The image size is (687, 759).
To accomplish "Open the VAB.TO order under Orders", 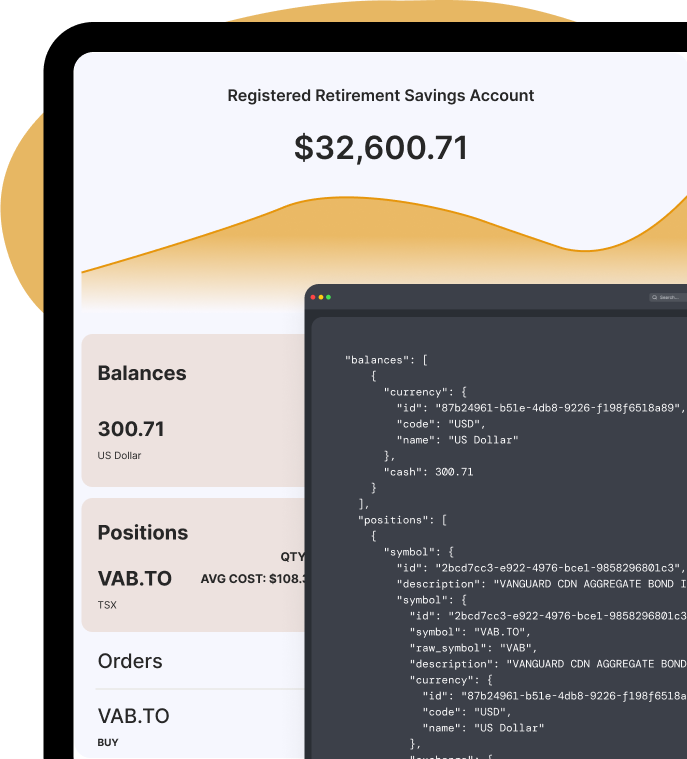I will pos(134,716).
